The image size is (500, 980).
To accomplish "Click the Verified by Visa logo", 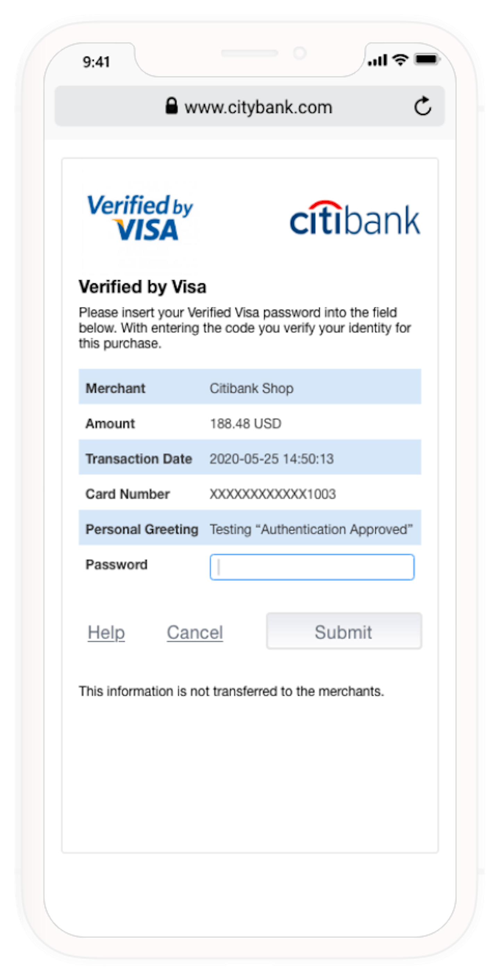I will pyautogui.click(x=140, y=217).
